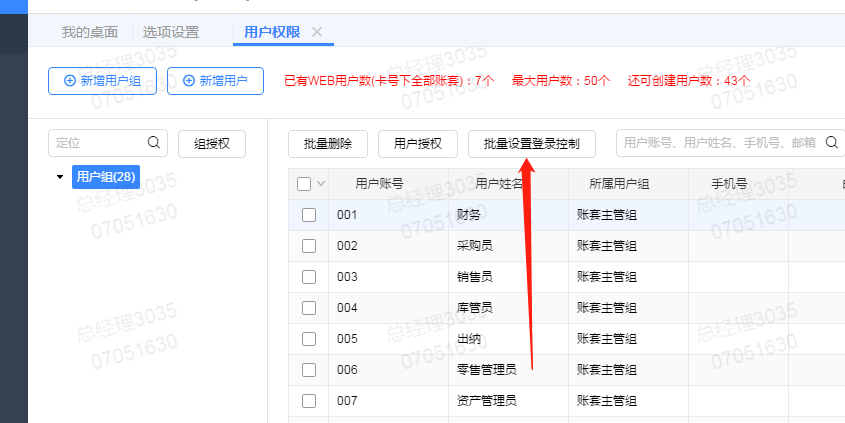Check the box for user 006
This screenshot has height=423, width=845.
point(309,370)
